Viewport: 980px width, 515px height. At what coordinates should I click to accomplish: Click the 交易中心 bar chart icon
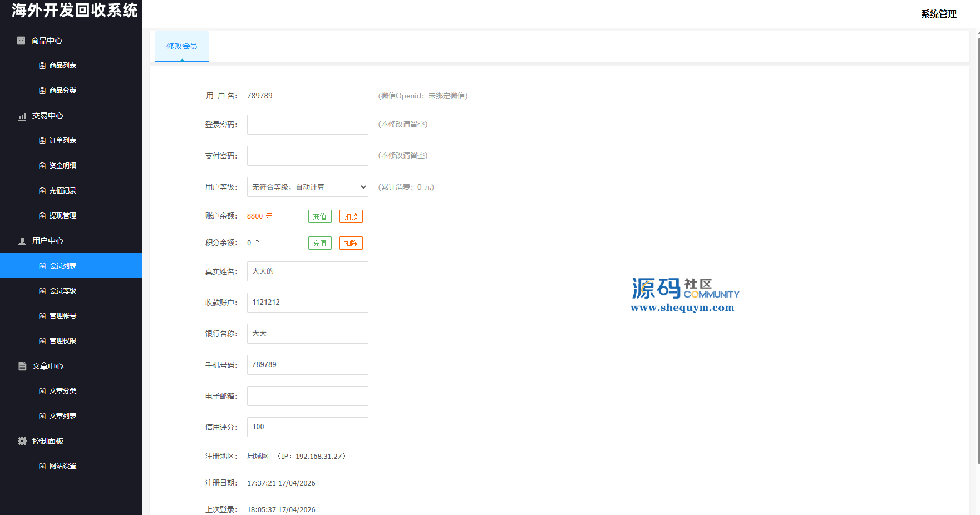pyautogui.click(x=22, y=116)
